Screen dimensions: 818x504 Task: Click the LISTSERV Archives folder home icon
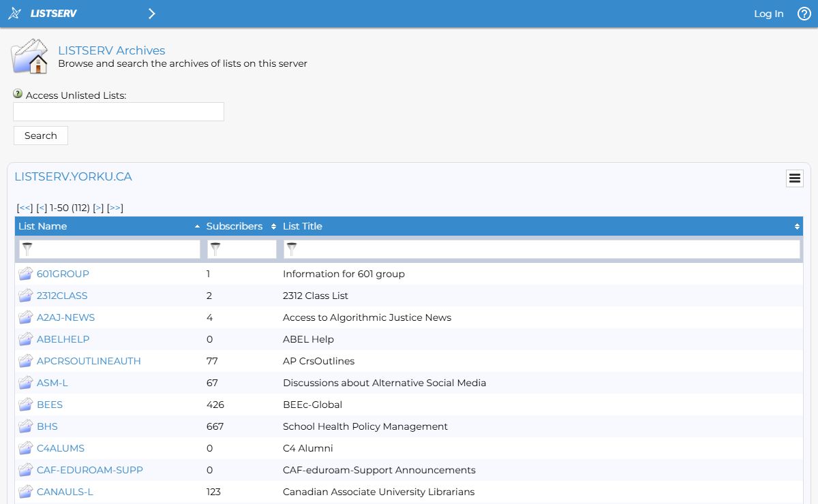[x=30, y=57]
